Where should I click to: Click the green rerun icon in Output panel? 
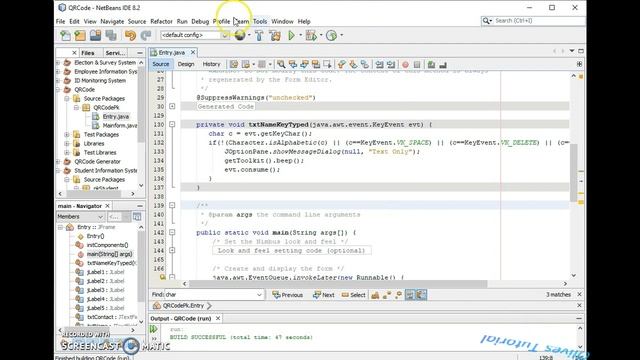coord(153,329)
